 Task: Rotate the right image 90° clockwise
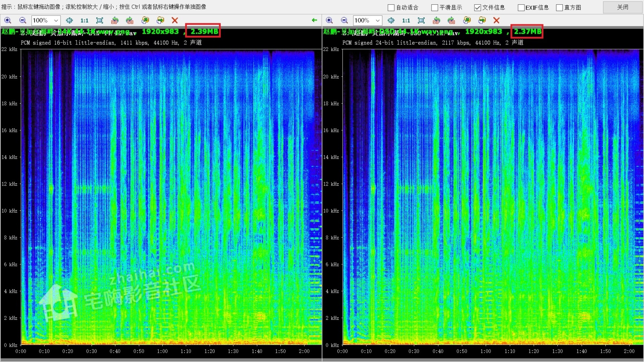[452, 20]
